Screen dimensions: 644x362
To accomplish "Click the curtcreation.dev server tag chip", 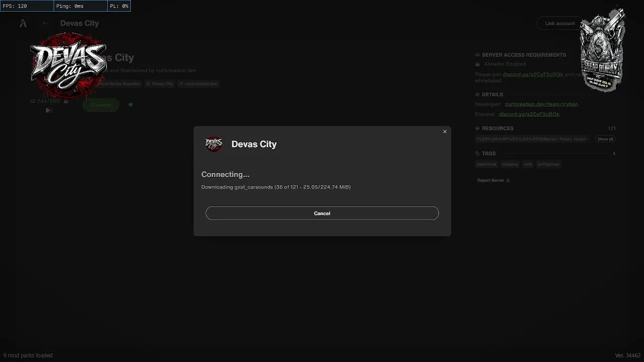I will (x=198, y=83).
